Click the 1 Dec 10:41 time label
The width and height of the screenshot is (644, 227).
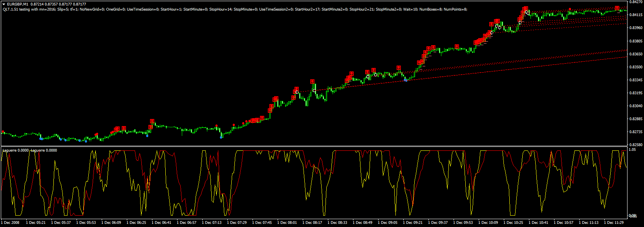pos(538,223)
